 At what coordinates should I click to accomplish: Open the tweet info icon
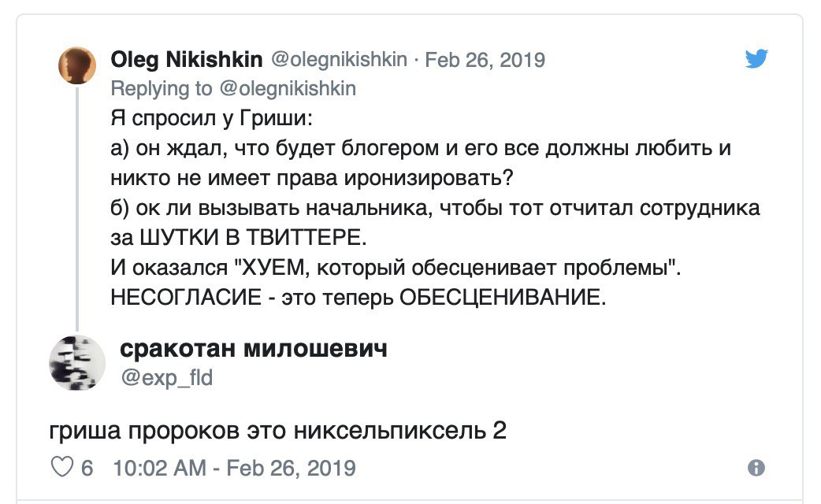click(756, 468)
